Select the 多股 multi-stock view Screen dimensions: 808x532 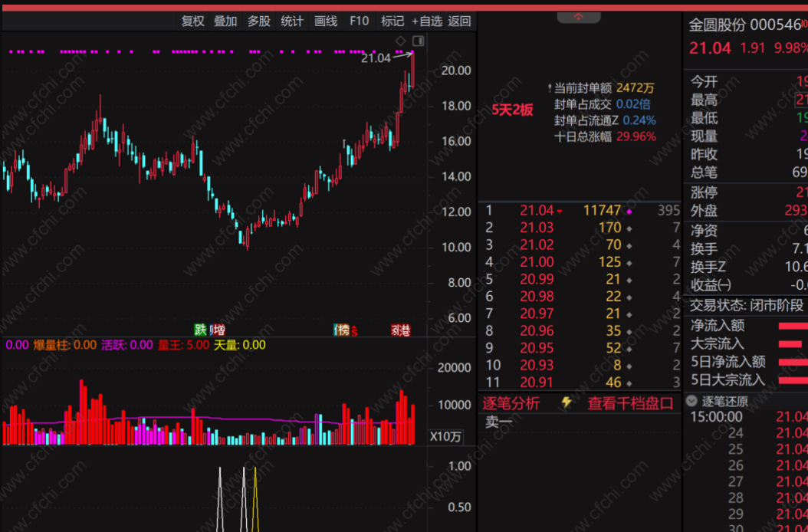[x=259, y=21]
